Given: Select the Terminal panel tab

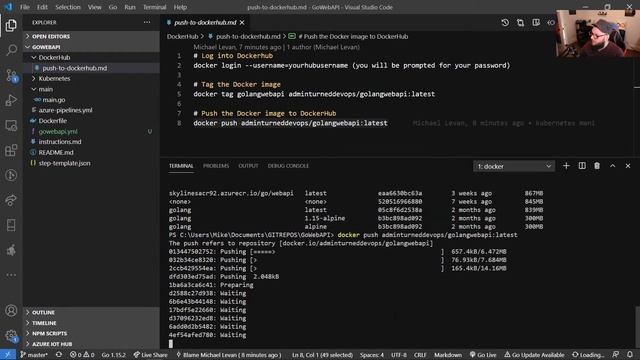Looking at the screenshot, I should [x=181, y=166].
